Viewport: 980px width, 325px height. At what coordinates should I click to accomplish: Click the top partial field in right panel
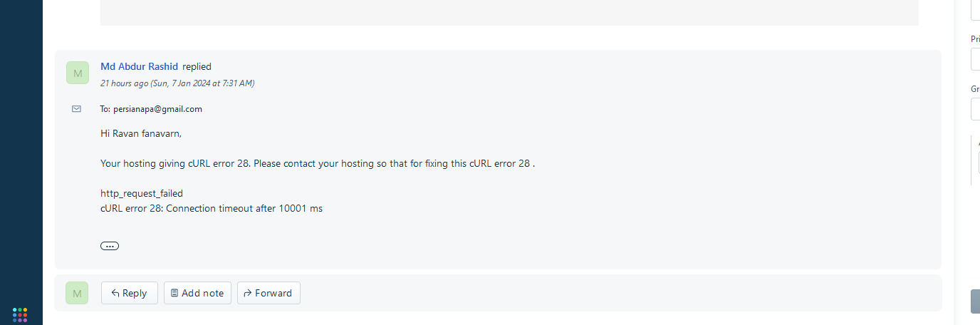[x=976, y=10]
